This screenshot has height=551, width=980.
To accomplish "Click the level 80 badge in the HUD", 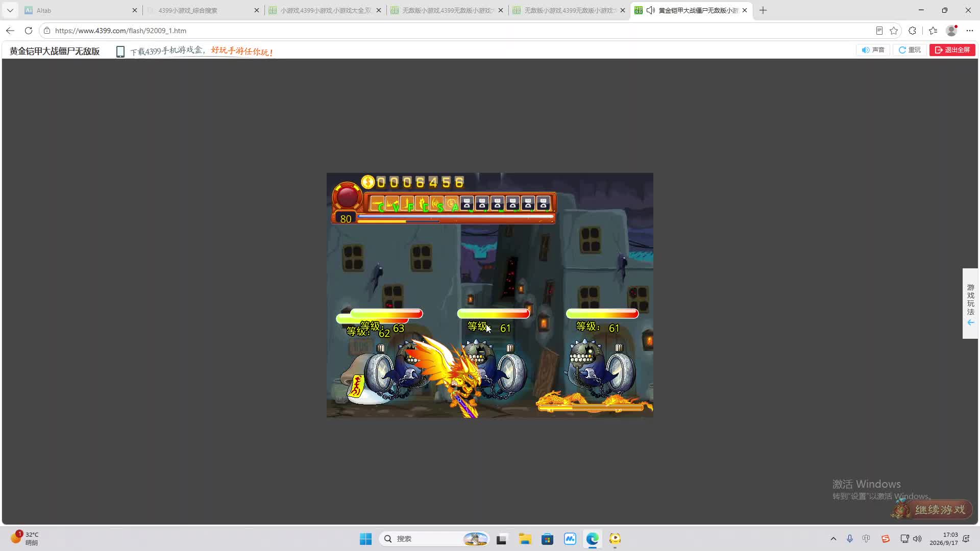I will [x=346, y=219].
